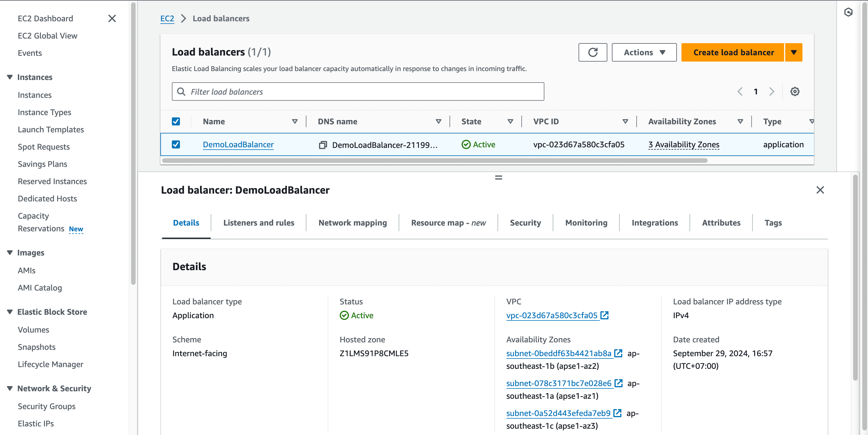Image resolution: width=868 pixels, height=435 pixels.
Task: Switch to Listeners and rules tab
Action: 258,223
